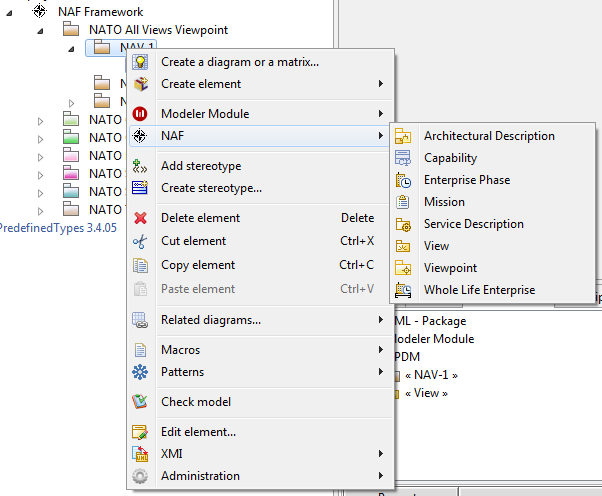The height and width of the screenshot is (496, 602).
Task: Click the lightbulb icon beside Create a diagram
Action: (x=140, y=62)
